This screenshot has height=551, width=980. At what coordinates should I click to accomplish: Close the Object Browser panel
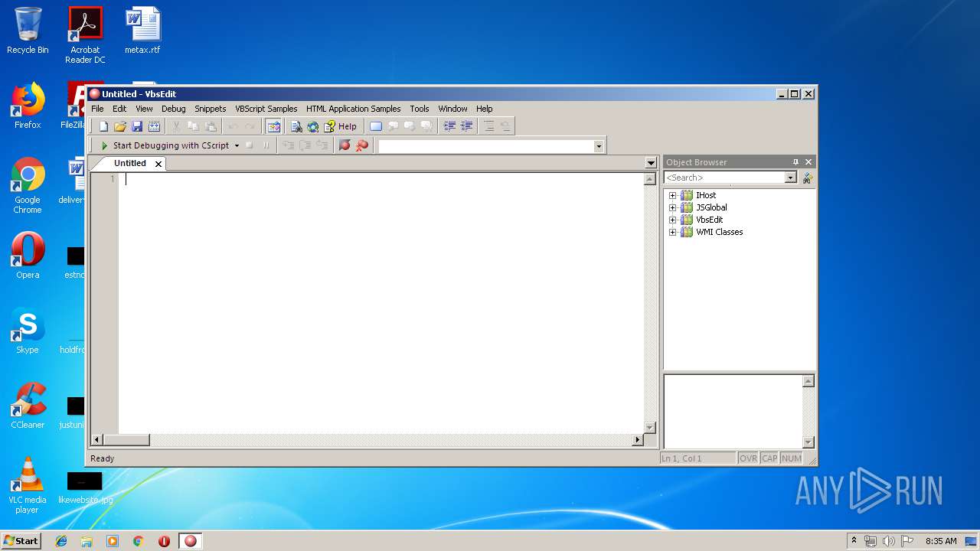click(x=808, y=162)
